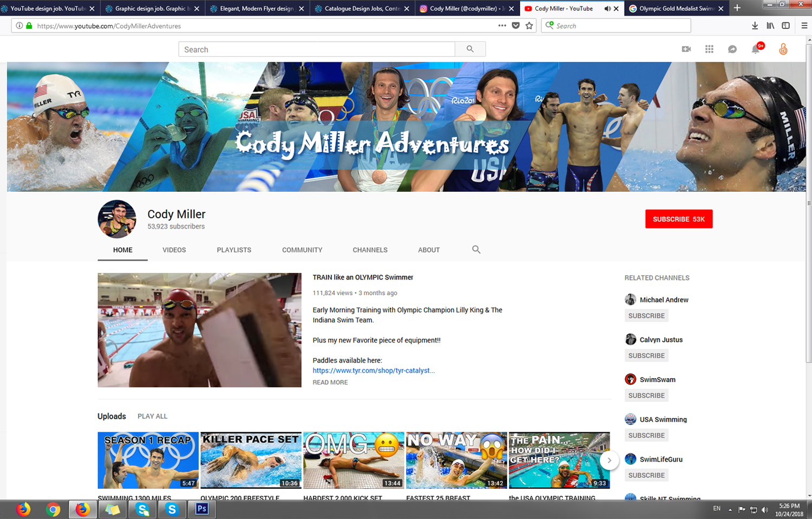The width and height of the screenshot is (812, 519).
Task: Open the KILLER PACE SET video thumbnail
Action: click(x=251, y=460)
